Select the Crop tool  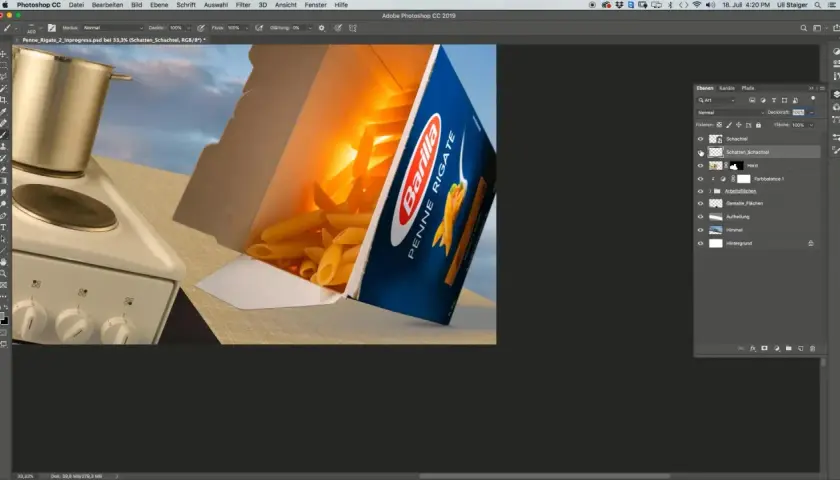point(4,100)
